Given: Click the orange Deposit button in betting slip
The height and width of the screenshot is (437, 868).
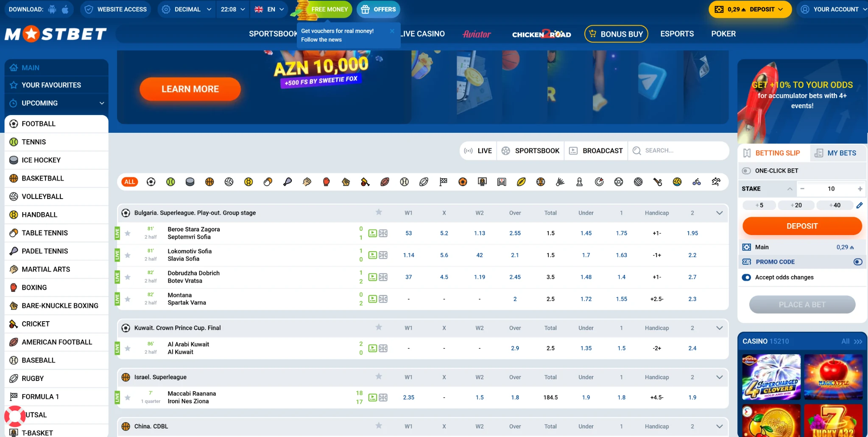Looking at the screenshot, I should [802, 226].
